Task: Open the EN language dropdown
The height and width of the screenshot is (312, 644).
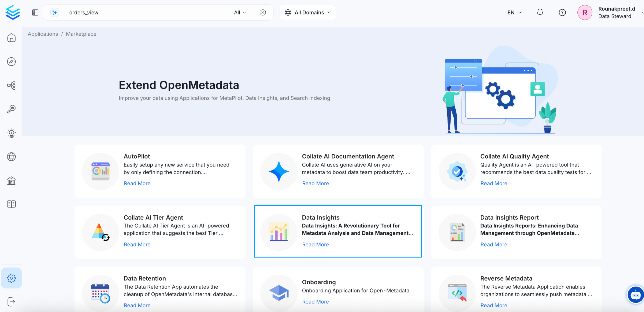Action: (514, 12)
